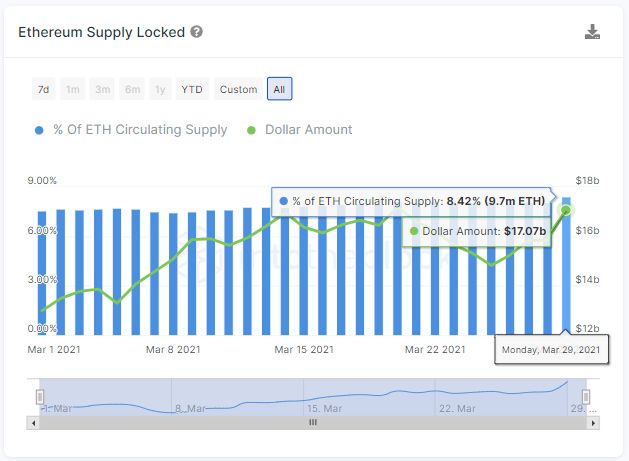Click the right navigator range handle
The width and height of the screenshot is (629, 461).
click(x=586, y=397)
